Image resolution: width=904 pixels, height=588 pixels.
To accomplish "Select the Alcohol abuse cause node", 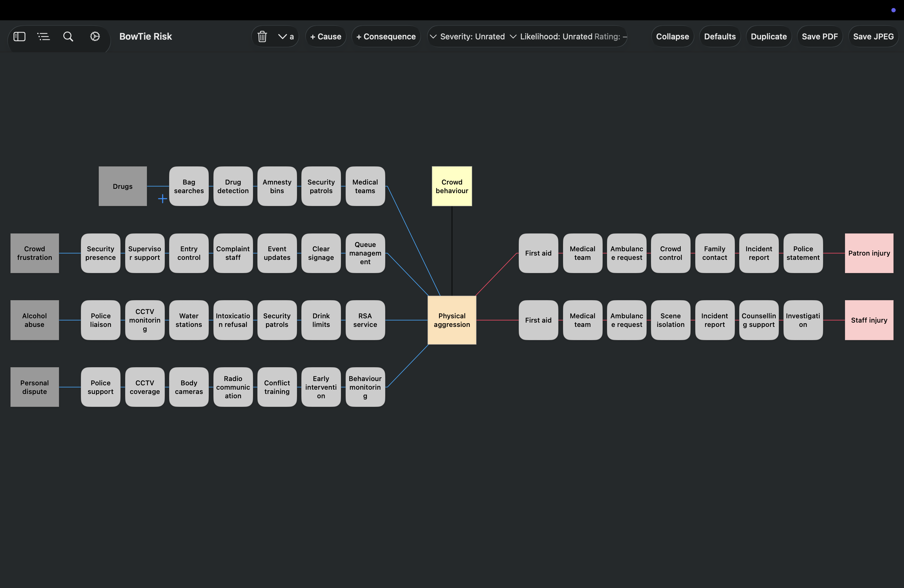I will pos(34,320).
